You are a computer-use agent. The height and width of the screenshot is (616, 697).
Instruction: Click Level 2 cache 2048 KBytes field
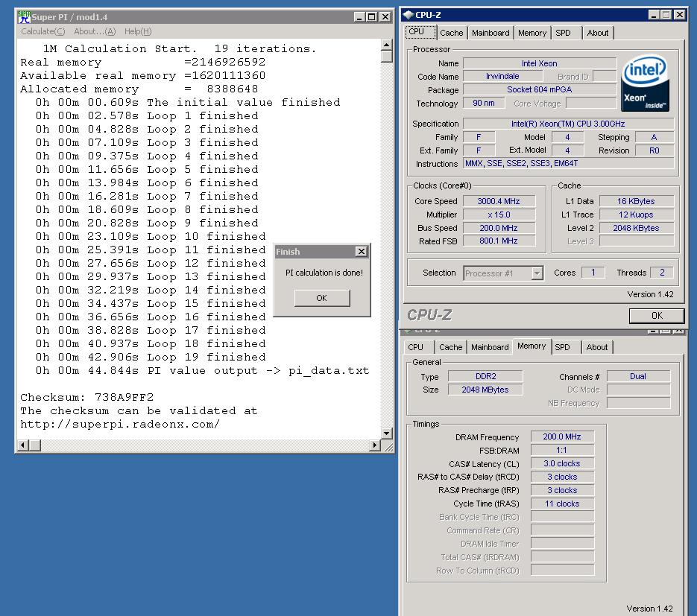tap(636, 228)
